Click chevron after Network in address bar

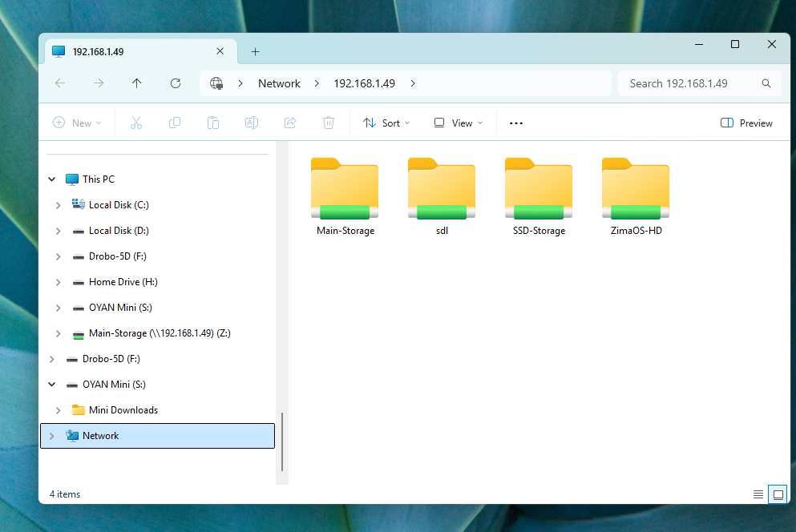pos(317,83)
